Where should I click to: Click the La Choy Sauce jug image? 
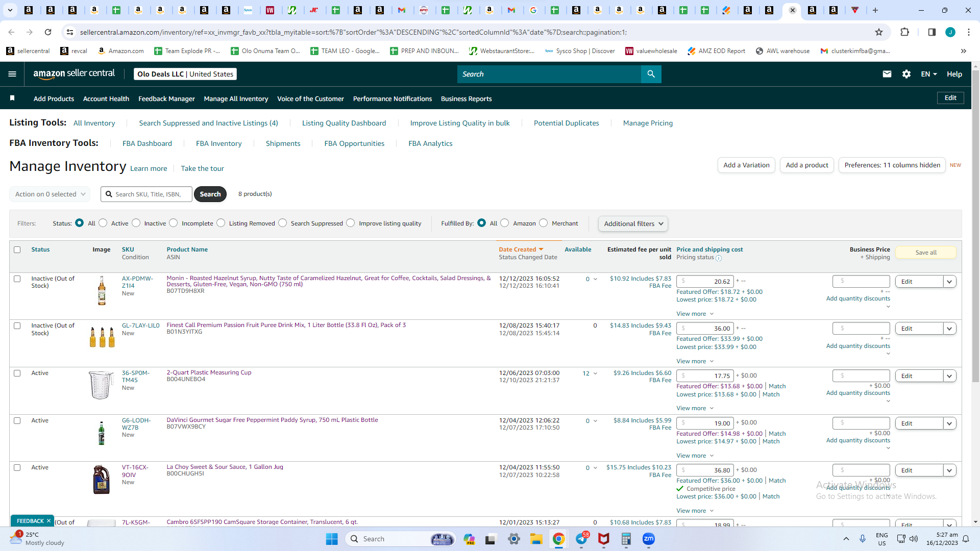101,480
